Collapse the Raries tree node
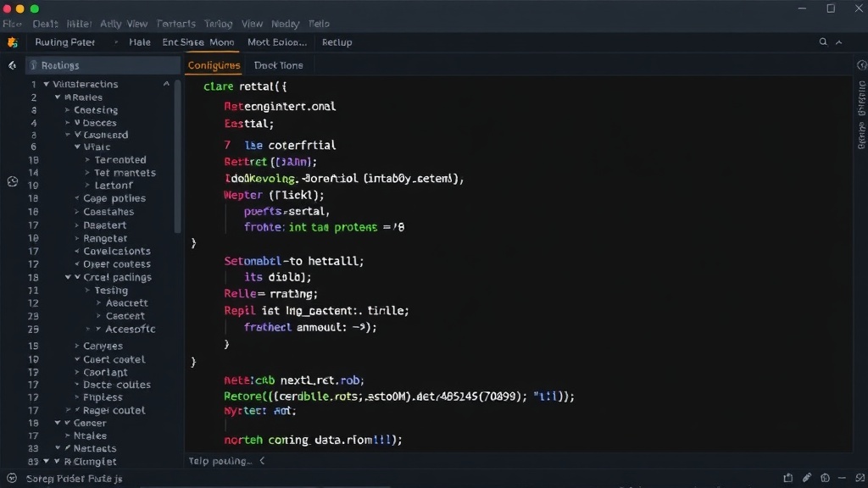 pyautogui.click(x=58, y=97)
